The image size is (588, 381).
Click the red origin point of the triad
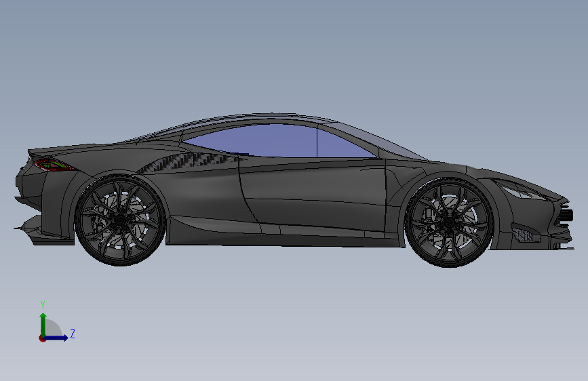click(42, 338)
